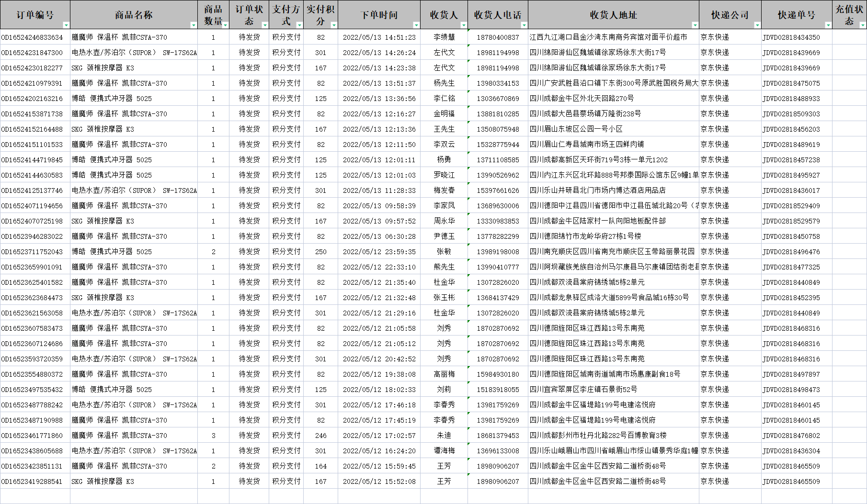867x504 pixels.
Task: Select address 四川成都金牛区外北天回路270号
Action: click(x=613, y=99)
